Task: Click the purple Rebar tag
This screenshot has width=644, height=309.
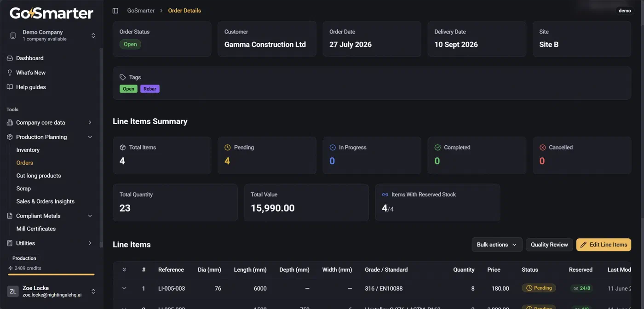Action: coord(150,89)
